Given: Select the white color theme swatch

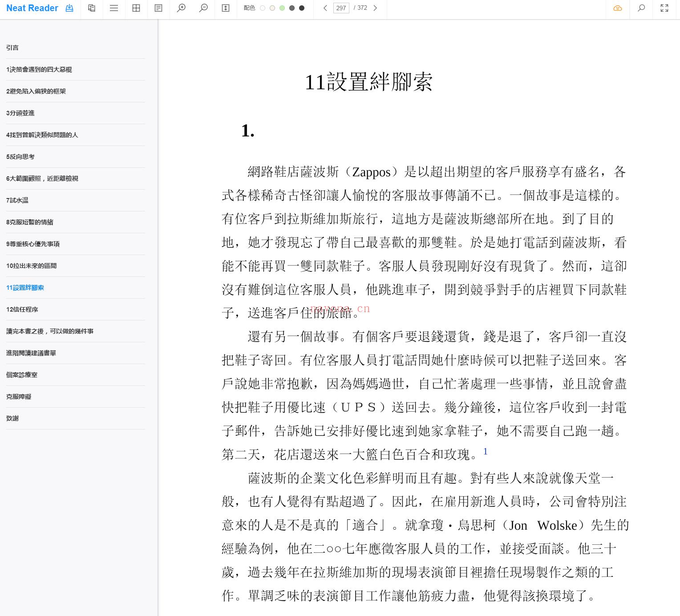Looking at the screenshot, I should coord(263,8).
